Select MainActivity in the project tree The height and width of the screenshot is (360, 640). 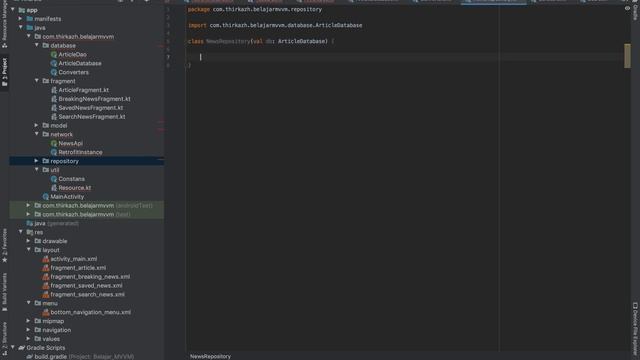pos(67,197)
